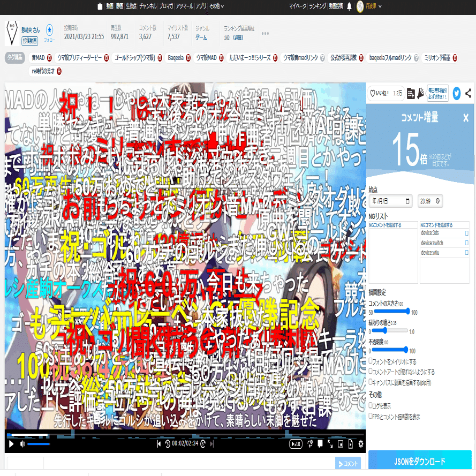Download comments with JSONをダウンロード
Viewport: 476px width, 476px height.
(x=420, y=461)
